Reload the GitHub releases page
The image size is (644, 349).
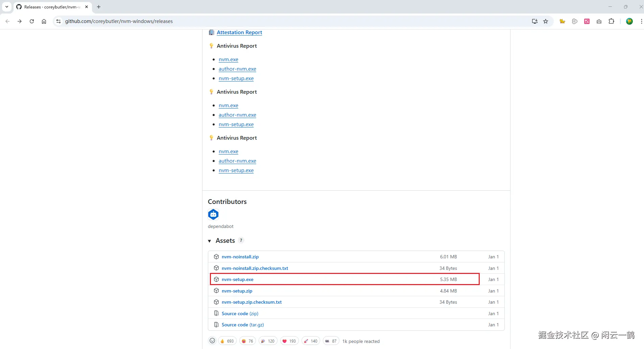pos(32,21)
